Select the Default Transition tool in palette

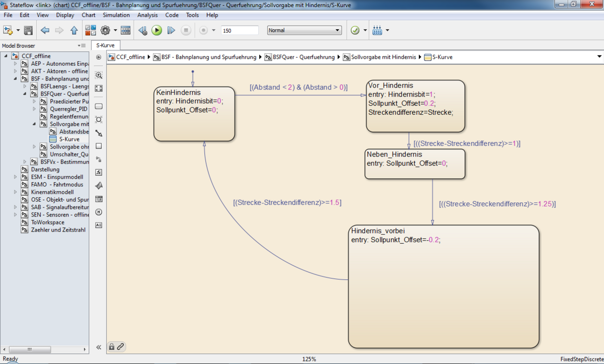[99, 133]
